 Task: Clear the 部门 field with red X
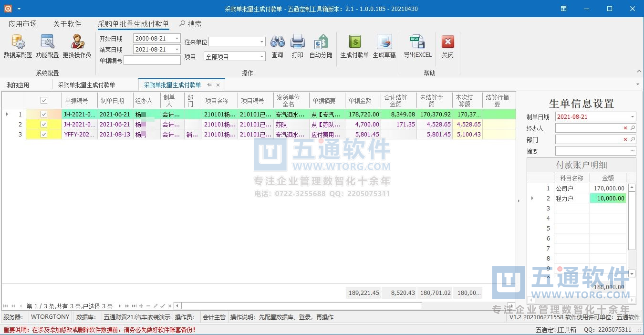[x=625, y=140]
